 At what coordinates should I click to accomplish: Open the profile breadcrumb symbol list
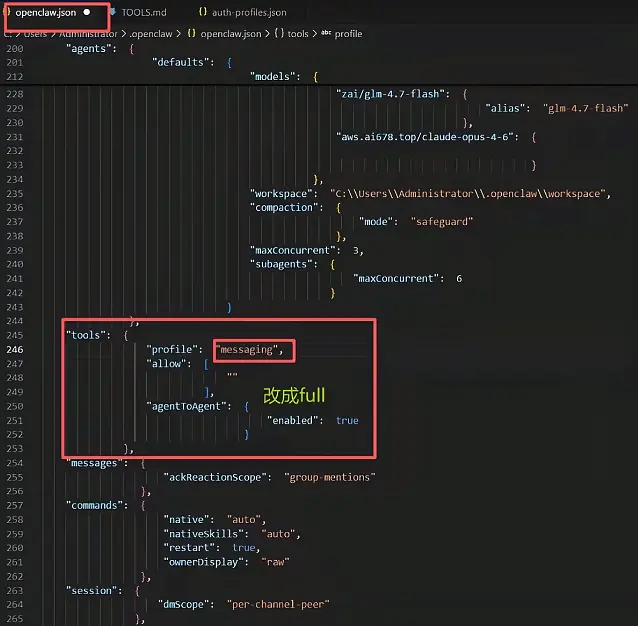click(x=348, y=33)
